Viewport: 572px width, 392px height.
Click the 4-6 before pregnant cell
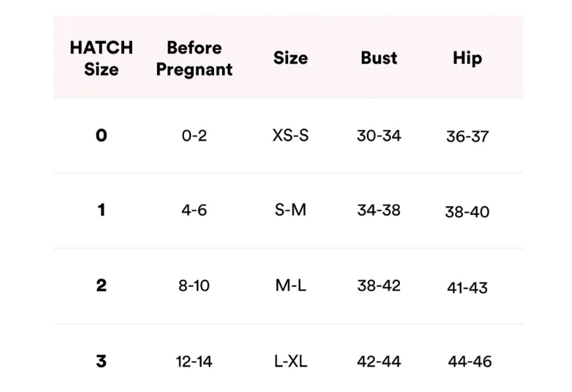(194, 211)
